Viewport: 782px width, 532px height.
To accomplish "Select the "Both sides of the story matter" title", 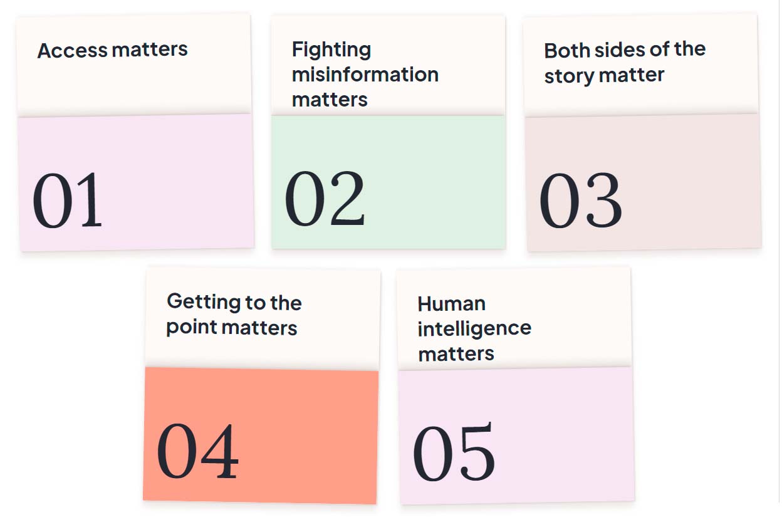I will tap(624, 62).
